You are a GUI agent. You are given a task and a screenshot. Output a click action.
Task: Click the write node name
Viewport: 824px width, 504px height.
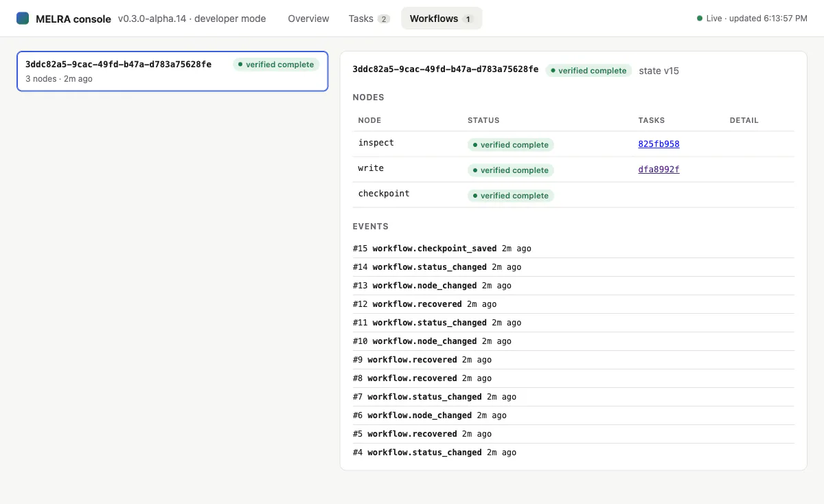pos(371,168)
